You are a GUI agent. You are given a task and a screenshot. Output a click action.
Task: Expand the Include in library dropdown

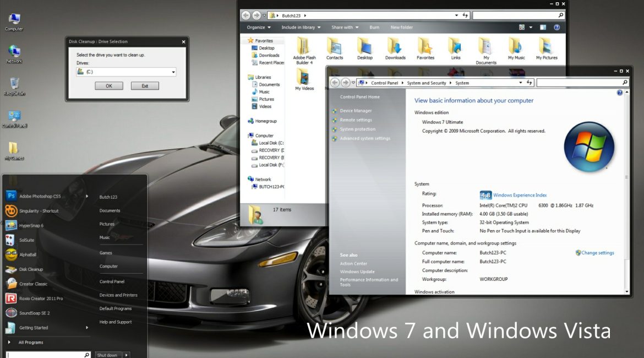[301, 28]
